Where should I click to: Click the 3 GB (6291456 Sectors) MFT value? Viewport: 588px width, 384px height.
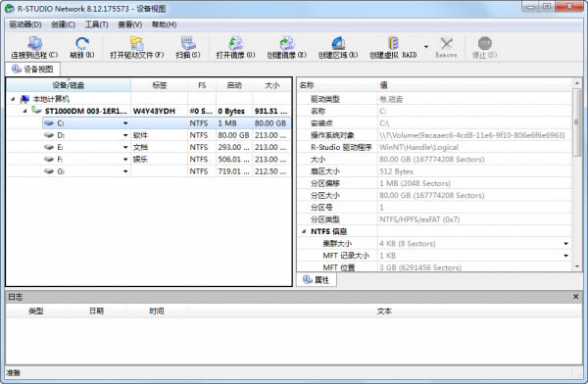[x=420, y=267]
